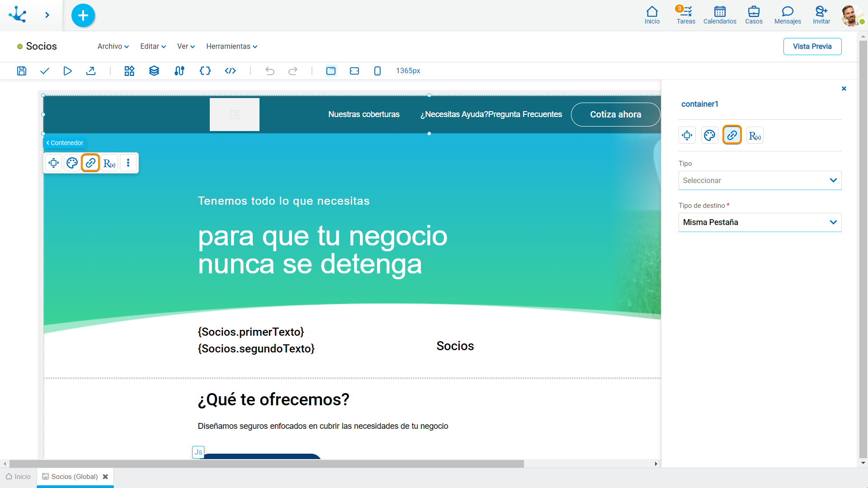
Task: Click the blue plus create button
Action: (x=83, y=15)
